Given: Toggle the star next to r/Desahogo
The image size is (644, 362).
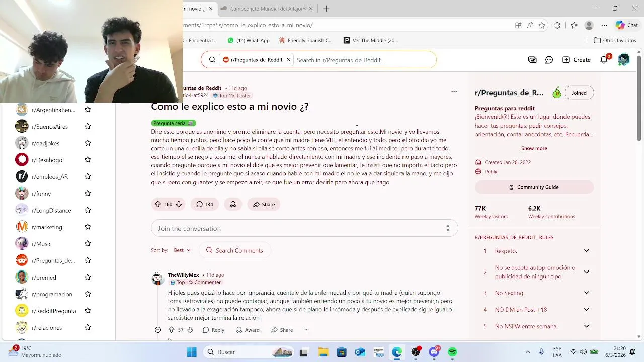Looking at the screenshot, I should (88, 160).
